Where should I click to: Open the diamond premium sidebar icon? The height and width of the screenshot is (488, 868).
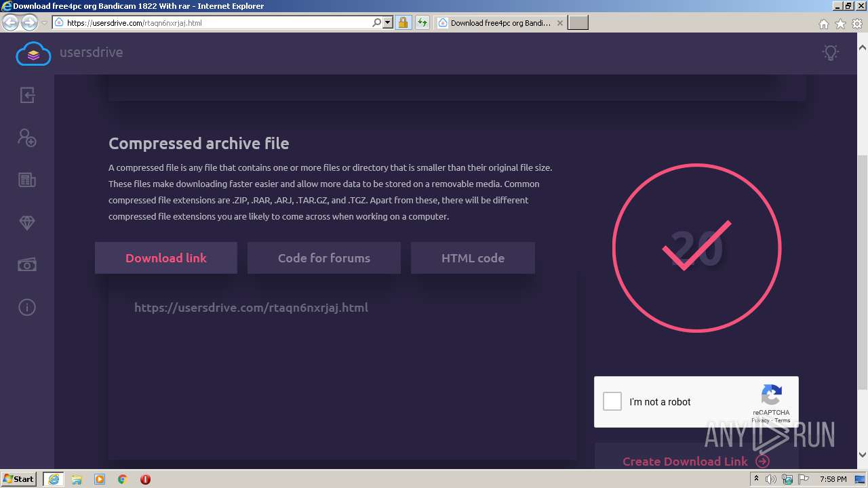pos(27,222)
